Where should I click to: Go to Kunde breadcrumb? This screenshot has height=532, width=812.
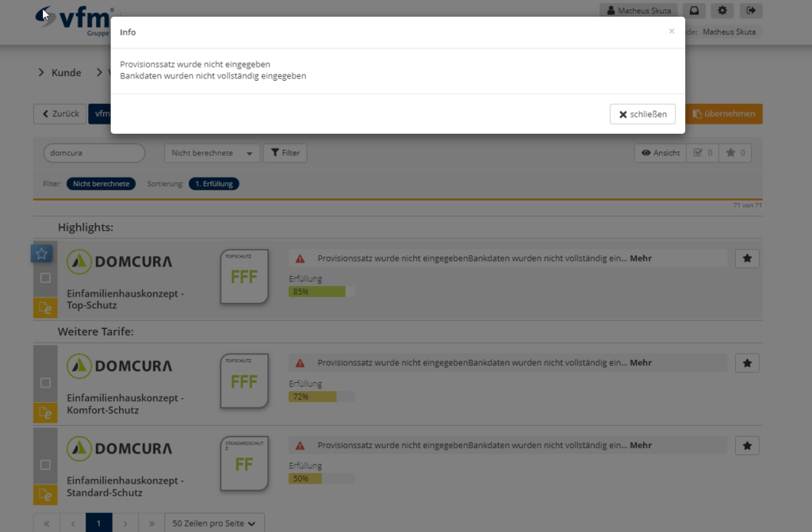pos(66,72)
